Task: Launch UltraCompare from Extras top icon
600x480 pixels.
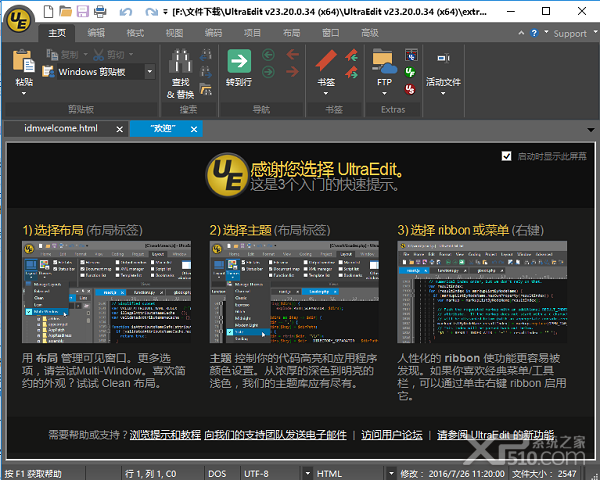Action: tap(411, 55)
